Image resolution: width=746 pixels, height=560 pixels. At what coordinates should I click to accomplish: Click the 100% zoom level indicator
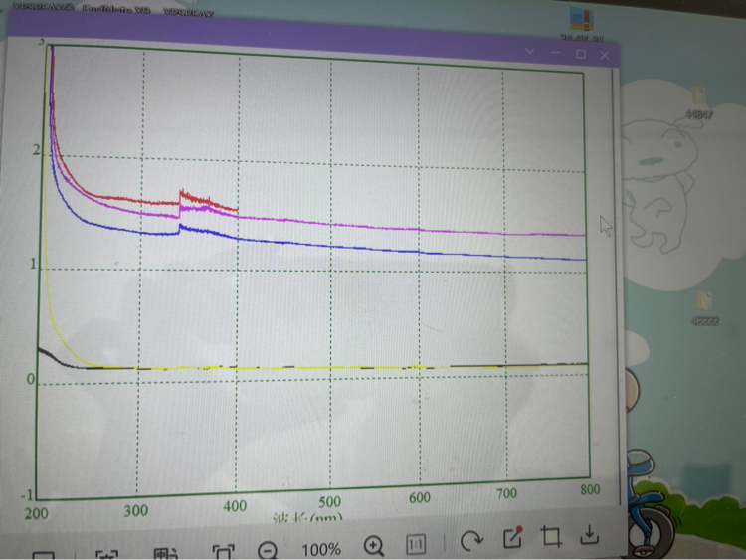pos(320,548)
